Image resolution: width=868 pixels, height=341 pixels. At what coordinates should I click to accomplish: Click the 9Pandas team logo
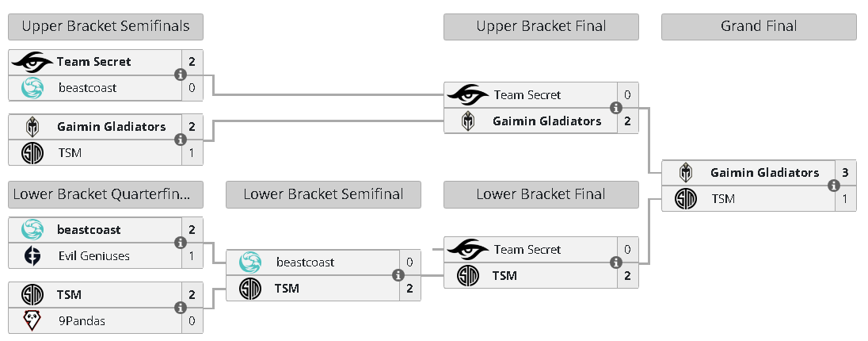[x=33, y=321]
